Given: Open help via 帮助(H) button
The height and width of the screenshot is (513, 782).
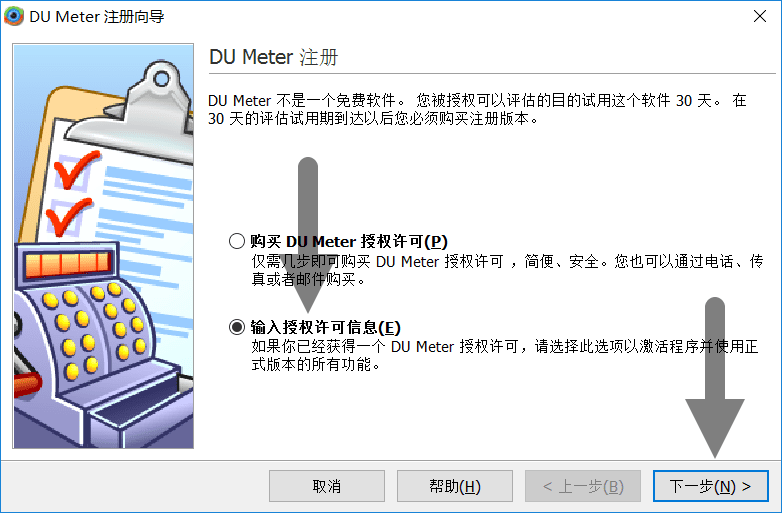Looking at the screenshot, I should [455, 486].
